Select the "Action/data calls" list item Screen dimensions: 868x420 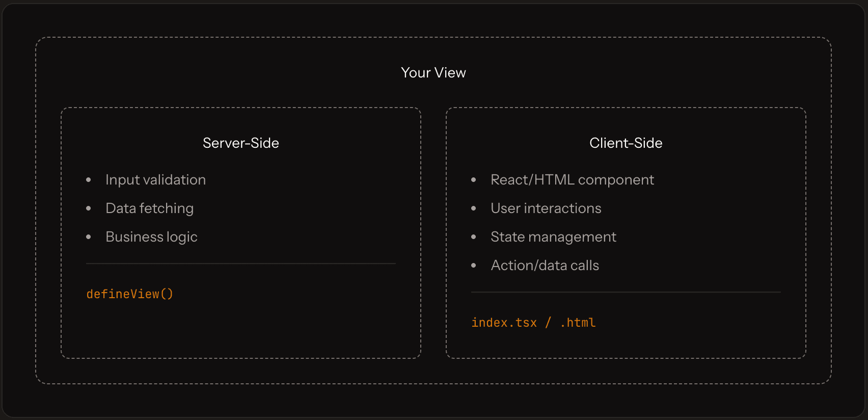(x=545, y=266)
